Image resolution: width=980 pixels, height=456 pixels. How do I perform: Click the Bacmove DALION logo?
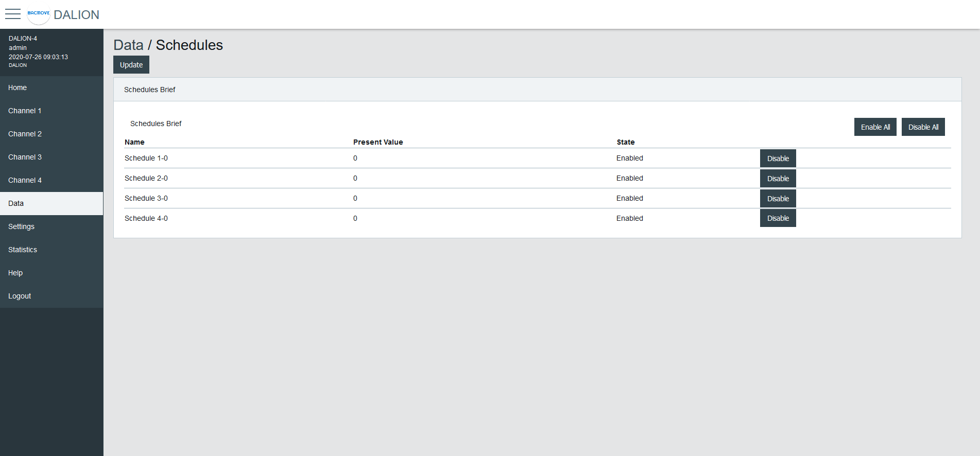click(x=63, y=15)
